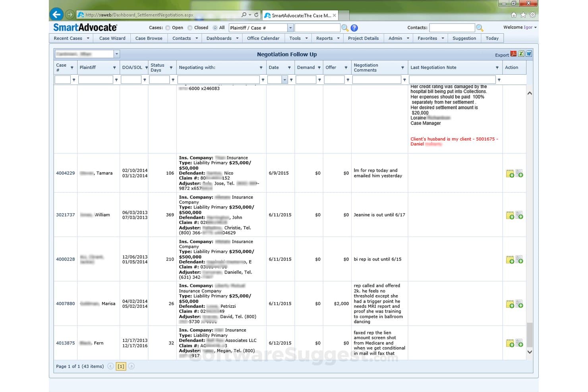Click the Negotiating with filter field

pyautogui.click(x=219, y=80)
